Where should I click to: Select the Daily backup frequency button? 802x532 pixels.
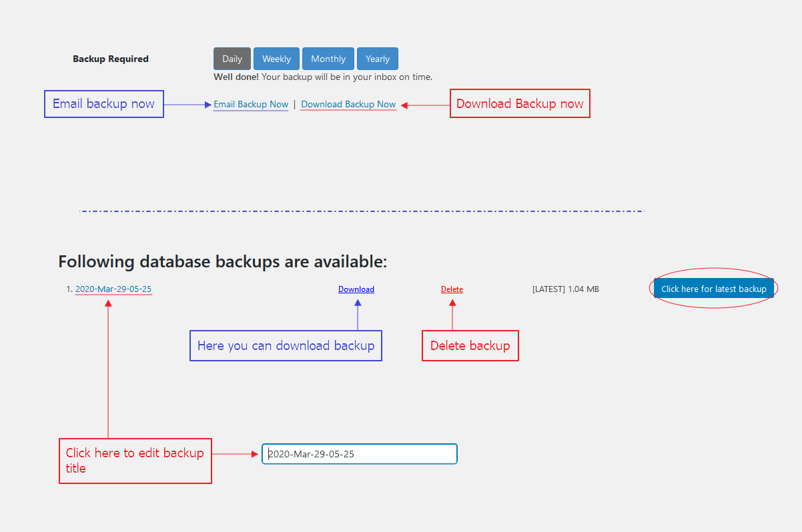[x=232, y=59]
